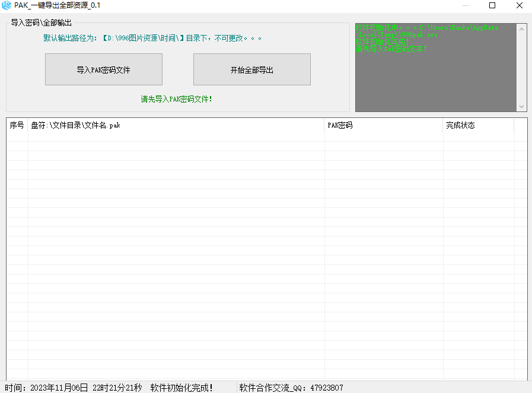Click the 导入PAK密码文件 button
The image size is (532, 393).
click(103, 69)
